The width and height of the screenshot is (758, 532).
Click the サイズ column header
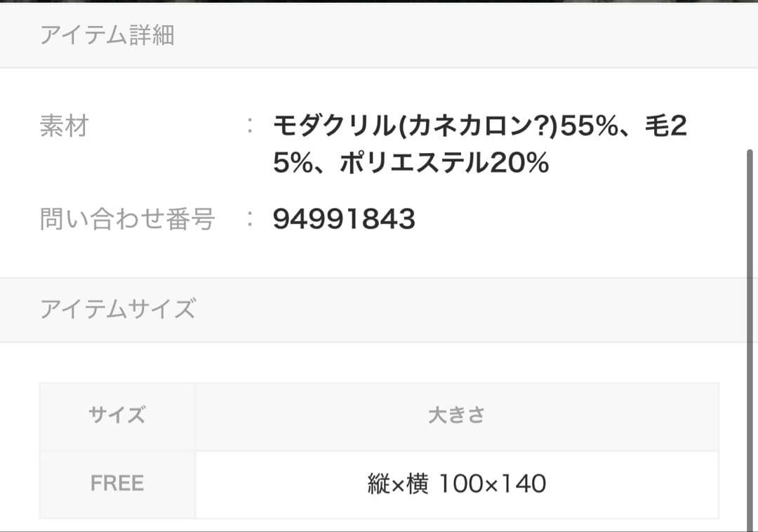pyautogui.click(x=117, y=415)
